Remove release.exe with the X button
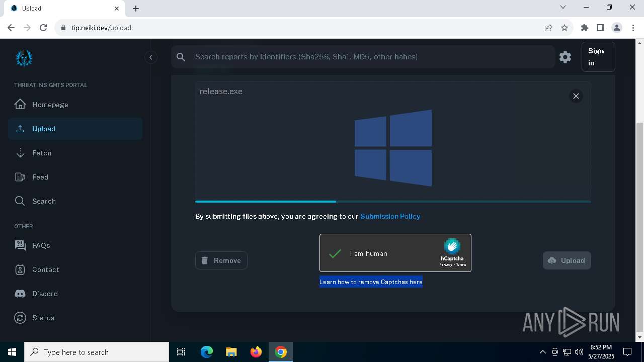Image resolution: width=644 pixels, height=362 pixels. pyautogui.click(x=576, y=96)
